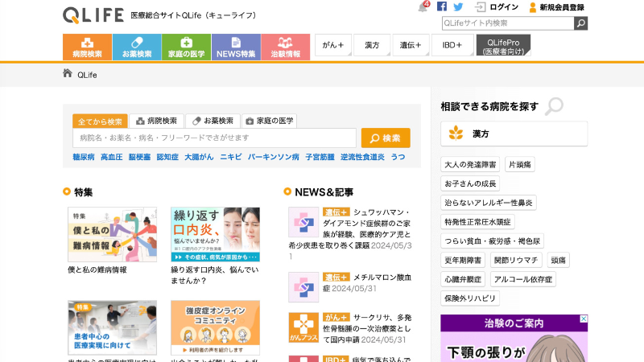Click the magnifier beside 相談できる病院を探す

tap(554, 106)
